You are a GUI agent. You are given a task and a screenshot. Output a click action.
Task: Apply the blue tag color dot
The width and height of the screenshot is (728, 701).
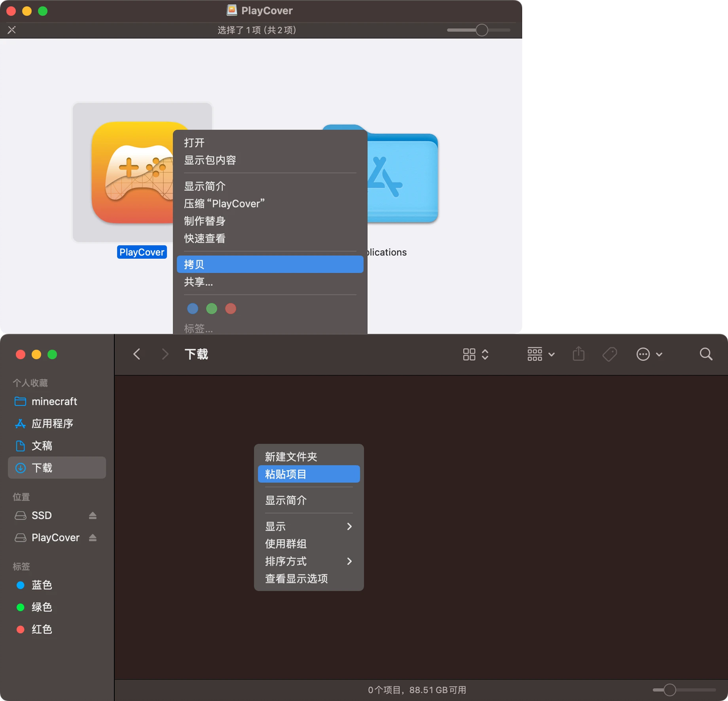[x=192, y=309]
